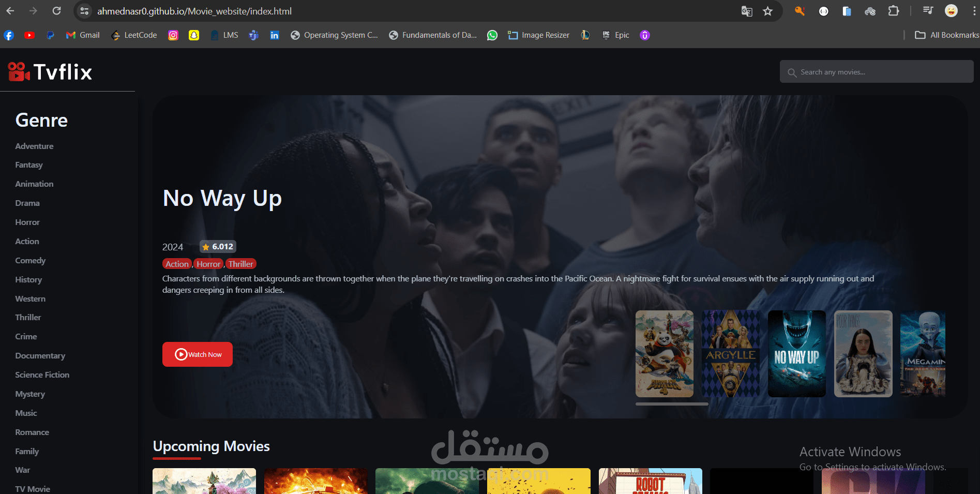Open the Microsoft Teams bookmark
The width and height of the screenshot is (980, 494).
point(253,35)
